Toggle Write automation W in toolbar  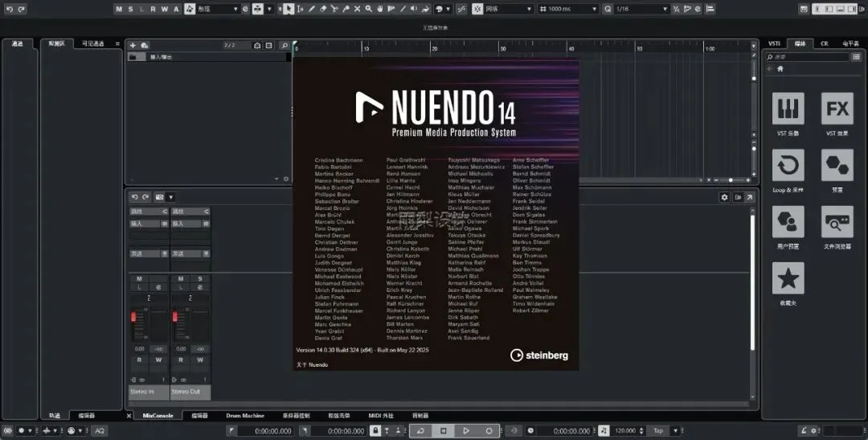(x=165, y=9)
